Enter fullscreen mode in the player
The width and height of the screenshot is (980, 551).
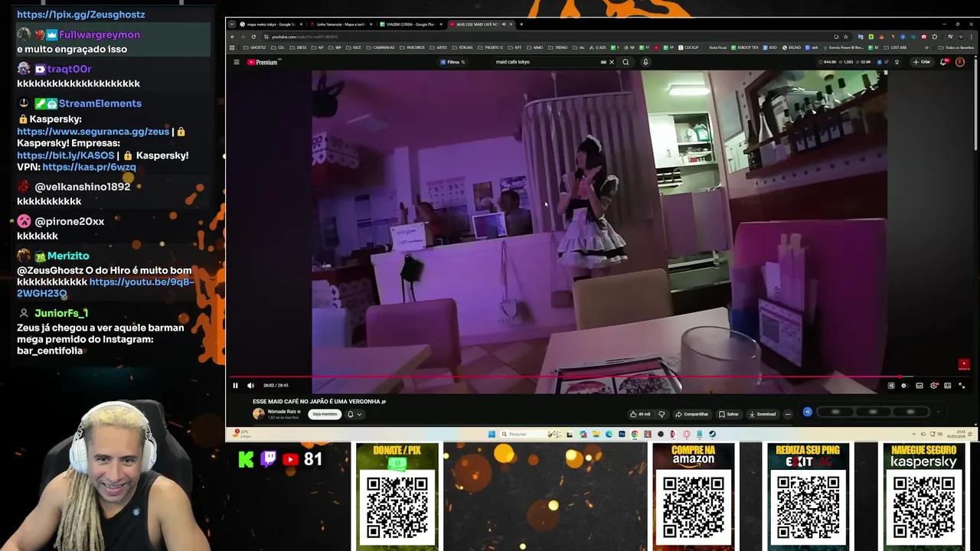tap(962, 386)
